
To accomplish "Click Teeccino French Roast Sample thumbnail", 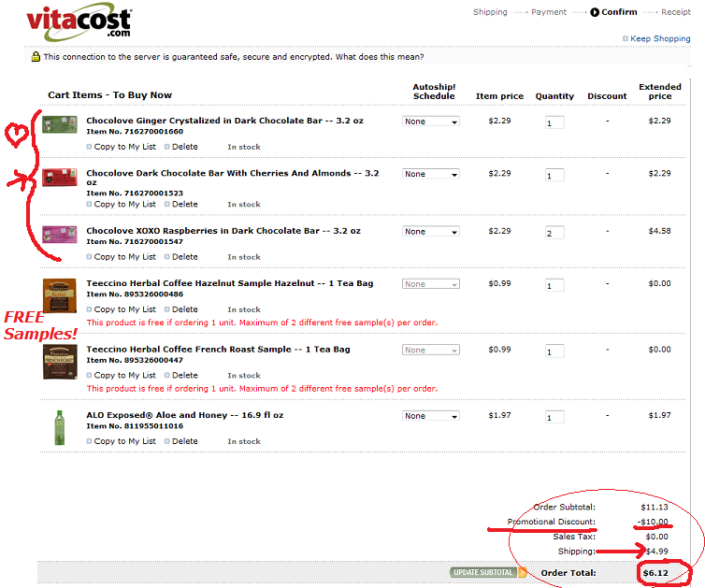I will [60, 362].
